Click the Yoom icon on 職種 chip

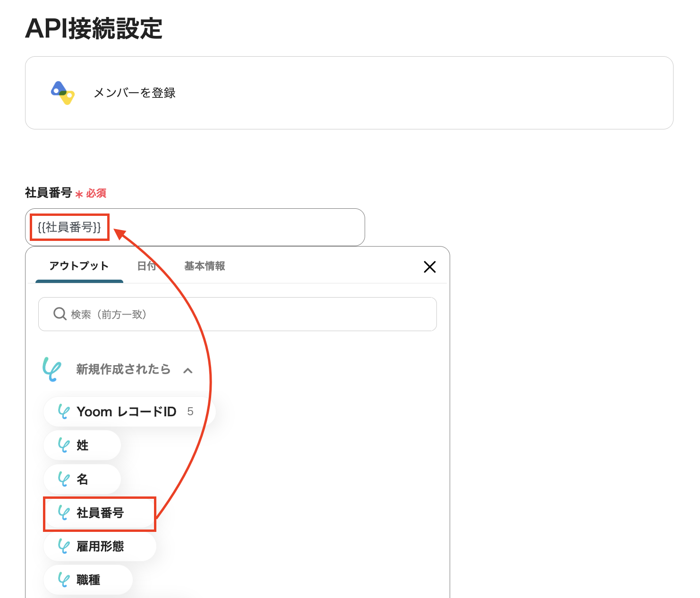pyautogui.click(x=64, y=580)
